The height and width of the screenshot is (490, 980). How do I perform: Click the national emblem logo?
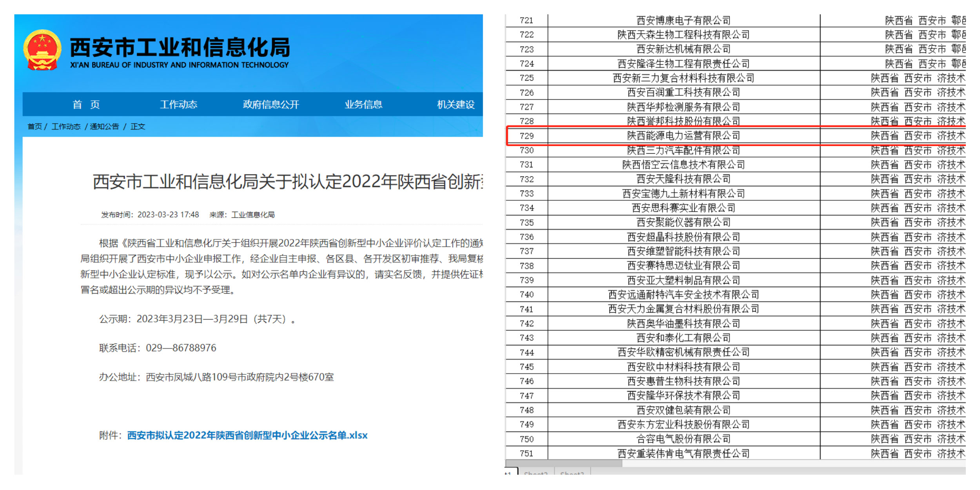[x=42, y=50]
